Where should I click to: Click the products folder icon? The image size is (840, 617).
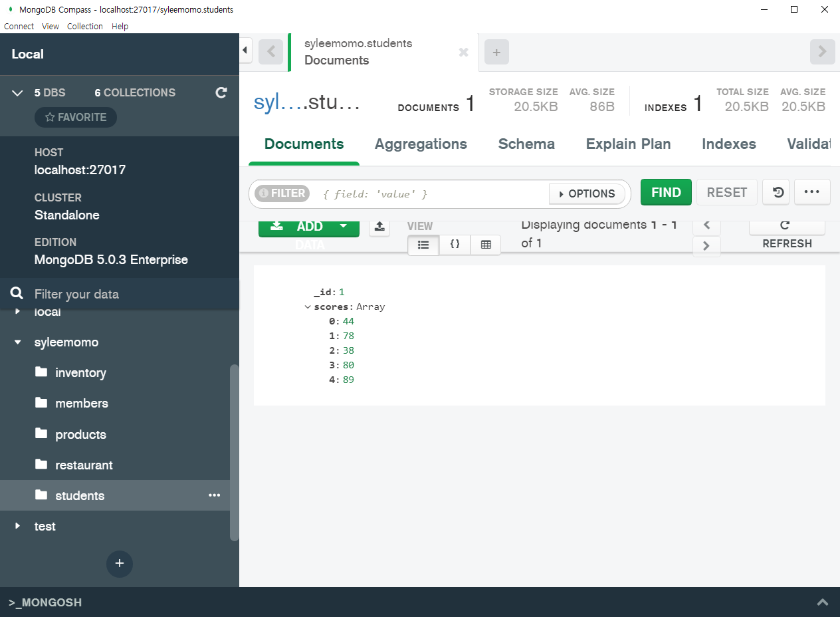tap(41, 433)
